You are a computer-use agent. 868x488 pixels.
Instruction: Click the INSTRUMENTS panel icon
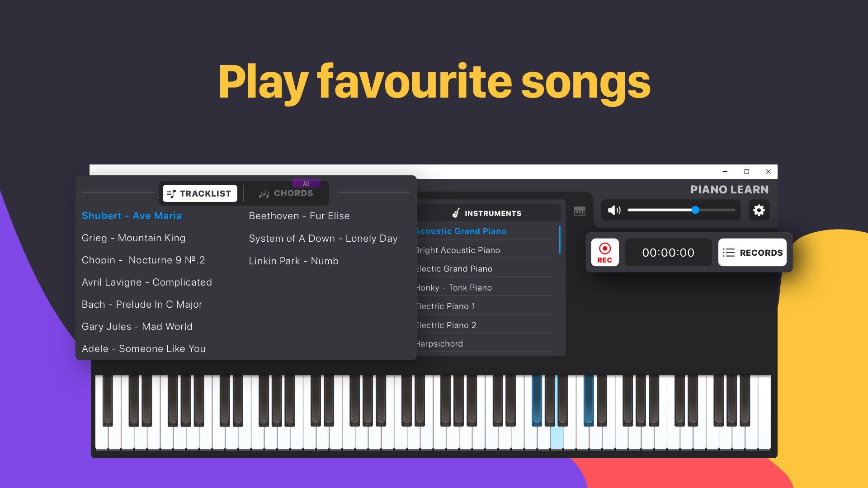455,213
